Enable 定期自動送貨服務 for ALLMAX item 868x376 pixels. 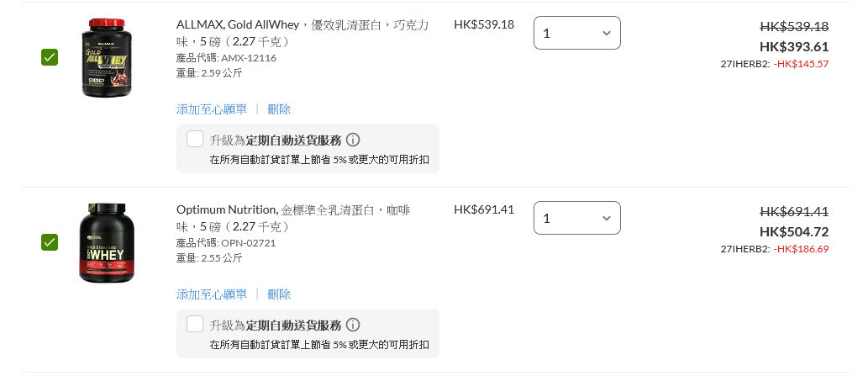pos(195,139)
